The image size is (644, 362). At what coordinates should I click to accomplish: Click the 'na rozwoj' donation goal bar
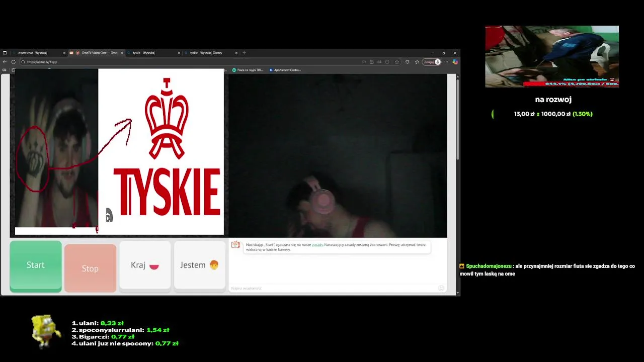pos(553,114)
